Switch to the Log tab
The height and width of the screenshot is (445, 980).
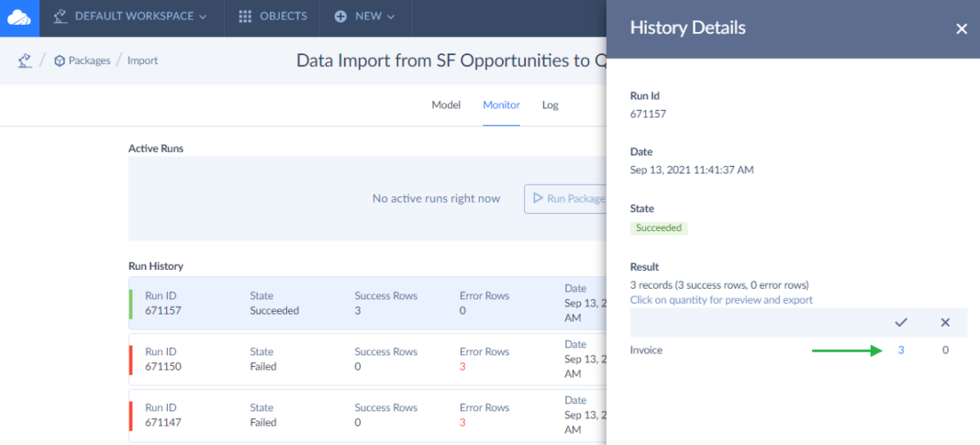[x=550, y=105]
